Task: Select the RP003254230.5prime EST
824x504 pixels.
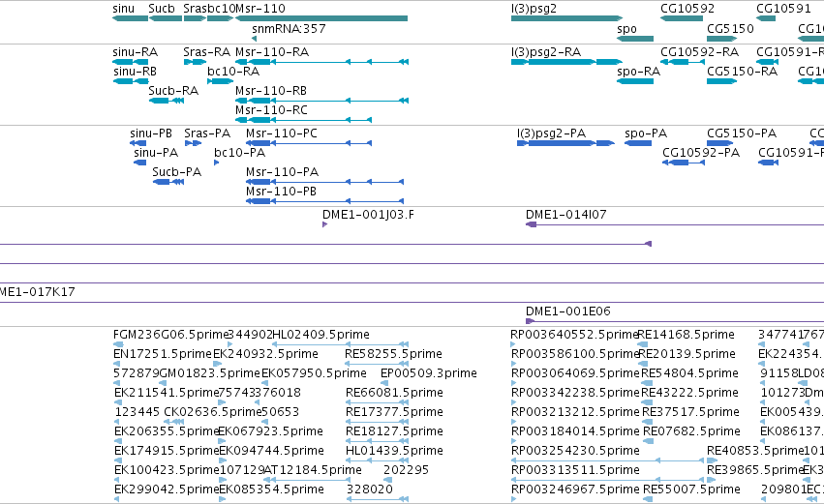Action: coord(607,460)
